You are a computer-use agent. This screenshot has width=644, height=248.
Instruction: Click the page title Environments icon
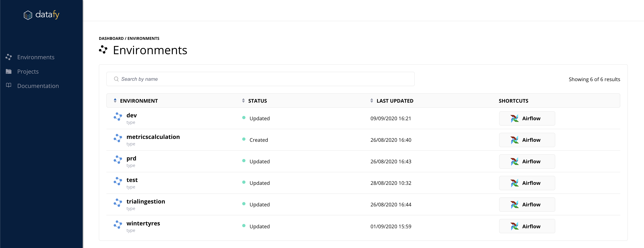pos(103,50)
